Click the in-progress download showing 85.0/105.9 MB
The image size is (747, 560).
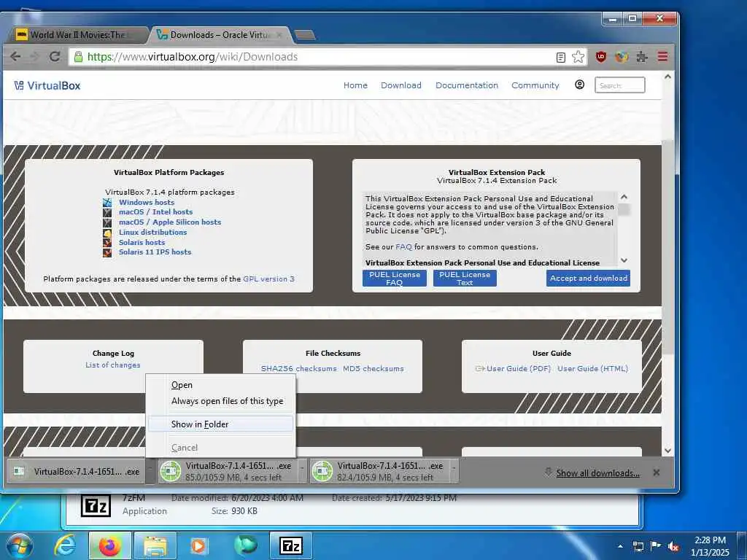(228, 471)
